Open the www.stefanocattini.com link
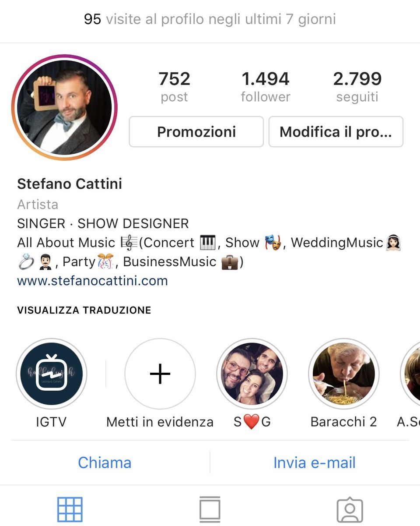Screen dimensions: 420x526 (x=92, y=280)
